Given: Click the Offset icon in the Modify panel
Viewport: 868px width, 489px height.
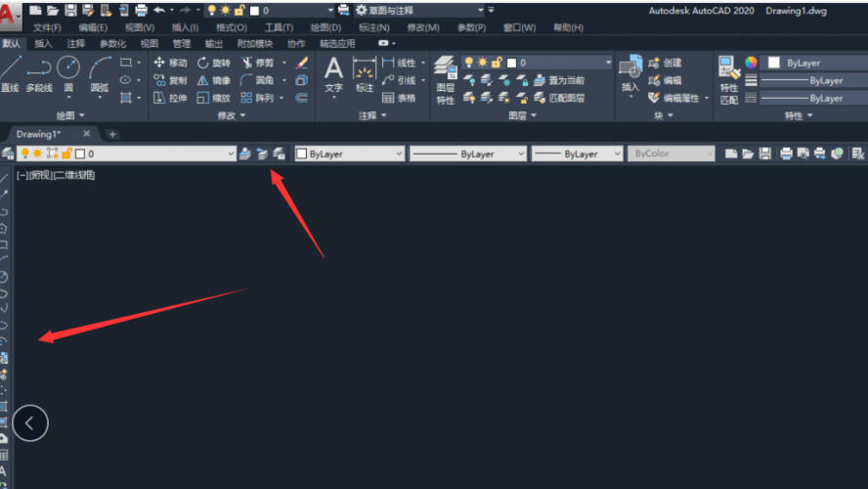Looking at the screenshot, I should pos(302,98).
